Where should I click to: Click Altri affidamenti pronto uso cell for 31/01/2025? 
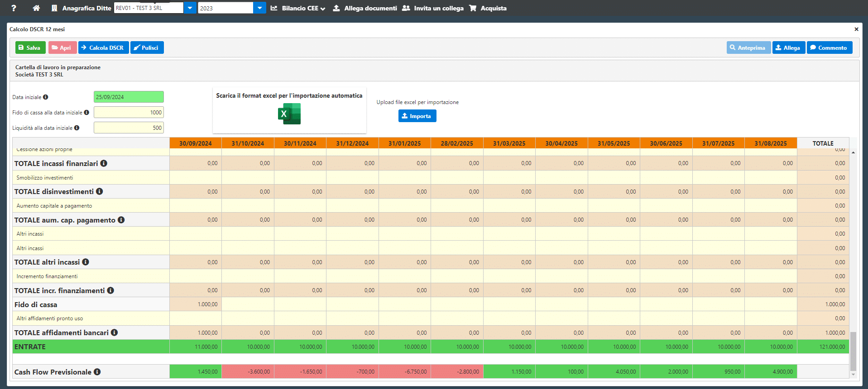click(x=405, y=318)
